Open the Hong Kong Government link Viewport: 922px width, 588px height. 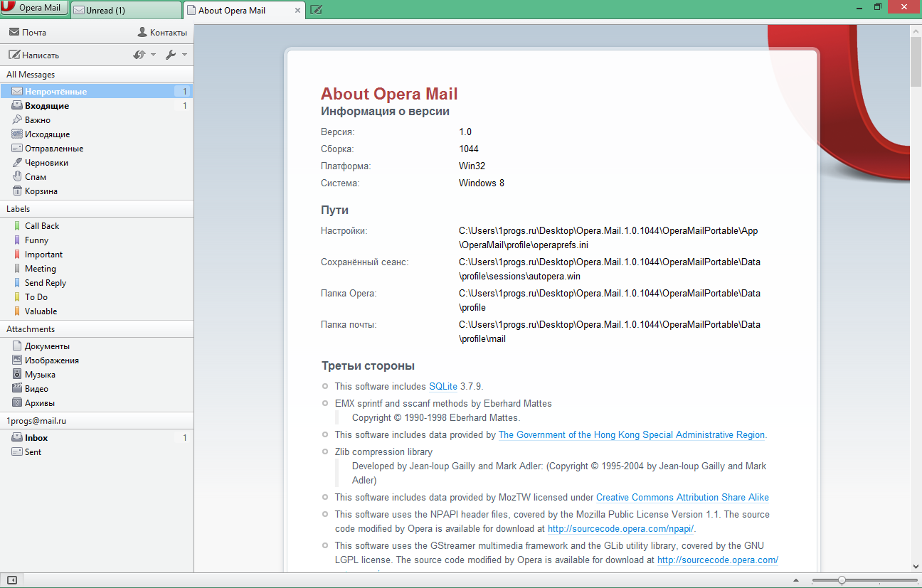tap(632, 435)
